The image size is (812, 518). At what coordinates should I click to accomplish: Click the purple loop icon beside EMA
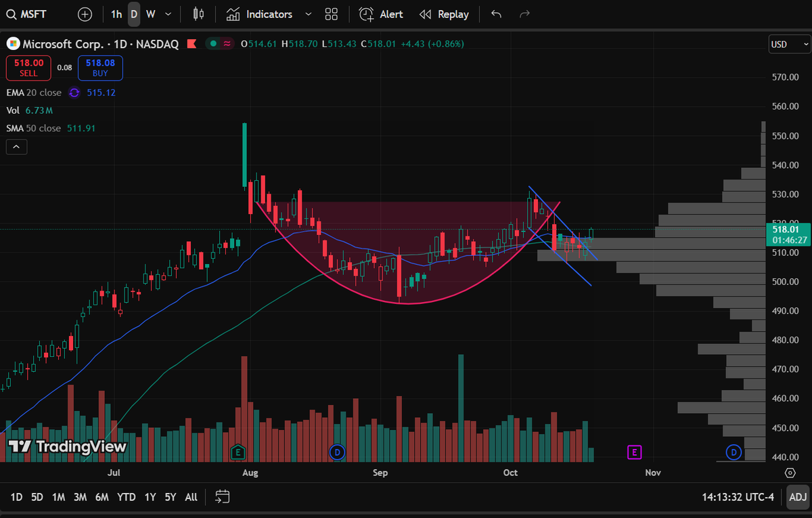(74, 93)
